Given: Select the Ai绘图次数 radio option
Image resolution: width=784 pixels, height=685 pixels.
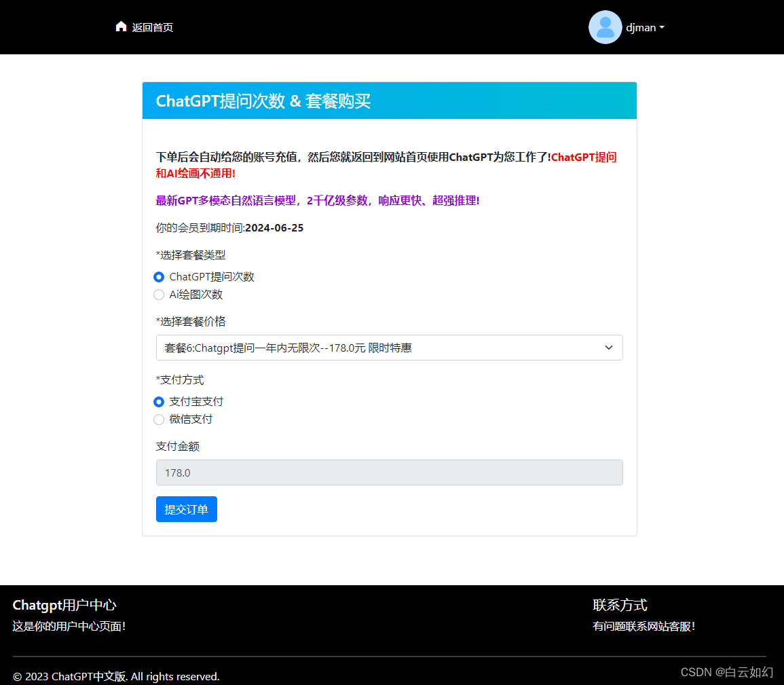Looking at the screenshot, I should [x=159, y=295].
